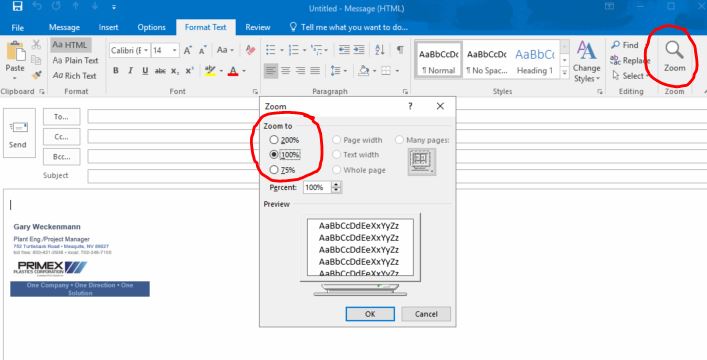Center align text
Image resolution: width=707 pixels, height=360 pixels.
point(286,70)
